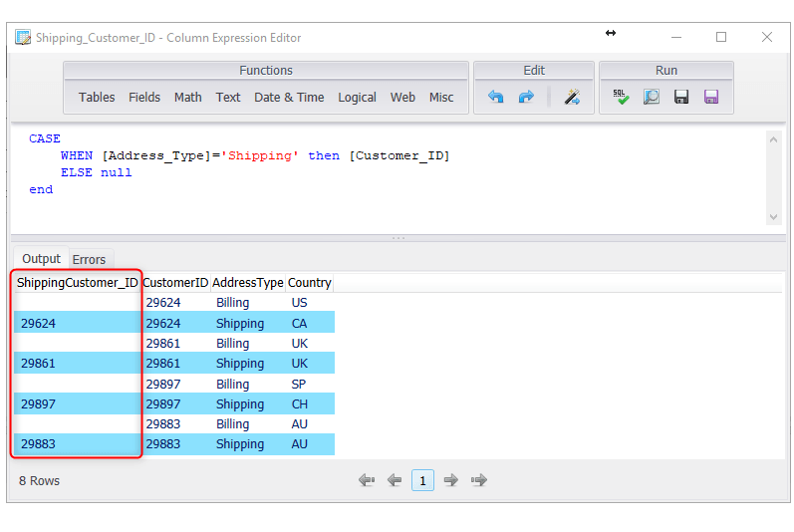Maximize the Column Expression Editor window
Viewport: 794px width, 532px height.
pyautogui.click(x=721, y=37)
